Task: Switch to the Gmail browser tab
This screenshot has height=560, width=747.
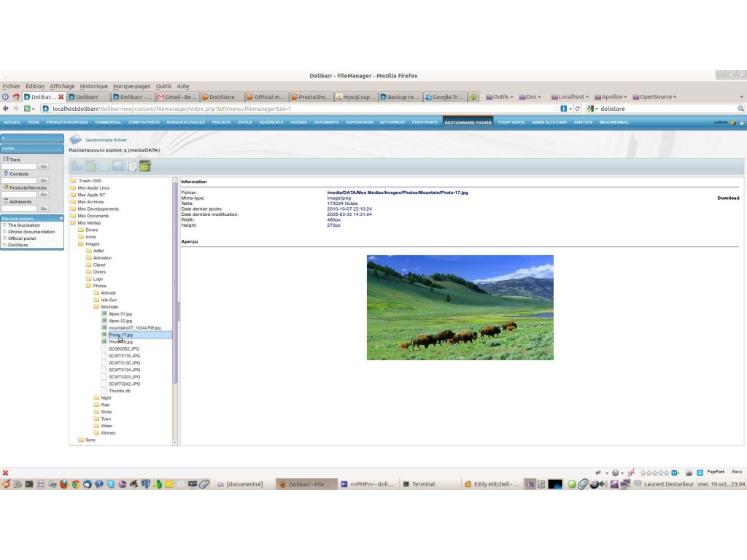Action: 177,97
